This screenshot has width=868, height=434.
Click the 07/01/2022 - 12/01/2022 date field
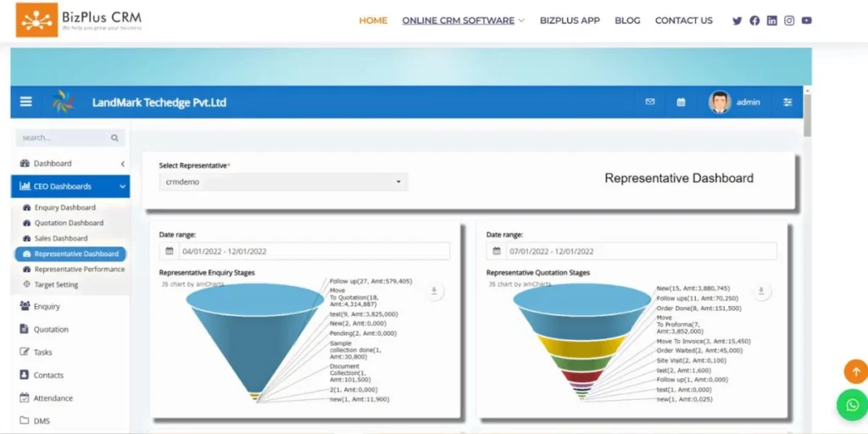[641, 251]
